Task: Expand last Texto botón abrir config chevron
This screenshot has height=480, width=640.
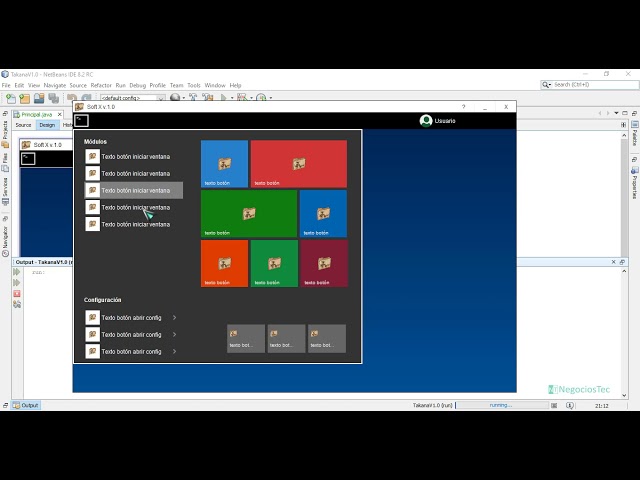Action: point(174,351)
